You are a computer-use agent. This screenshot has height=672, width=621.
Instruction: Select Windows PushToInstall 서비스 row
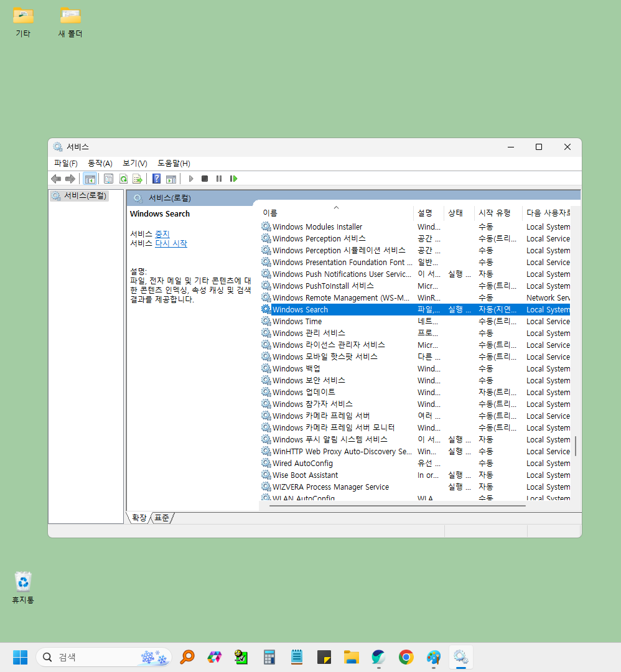pyautogui.click(x=415, y=286)
